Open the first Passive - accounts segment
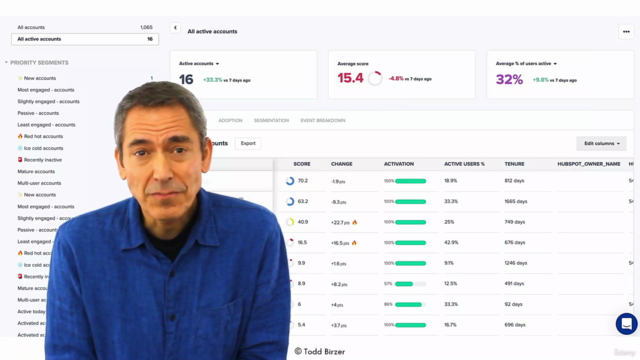 click(x=38, y=113)
